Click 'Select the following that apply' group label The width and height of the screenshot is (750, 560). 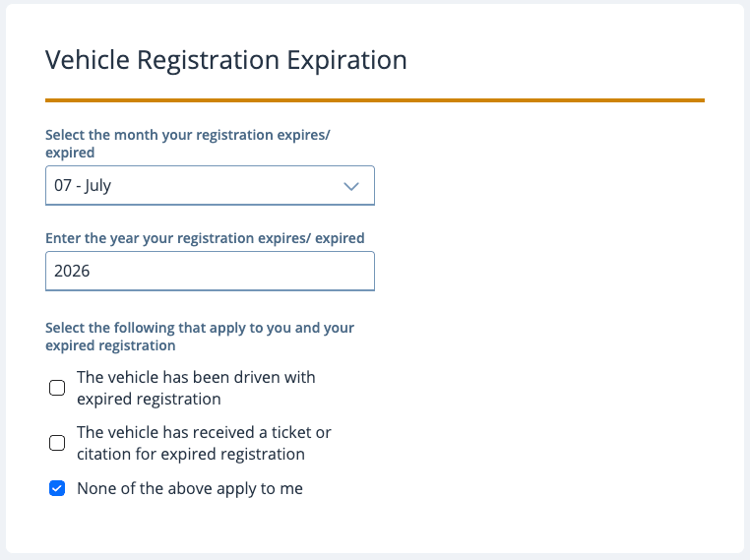coord(200,337)
